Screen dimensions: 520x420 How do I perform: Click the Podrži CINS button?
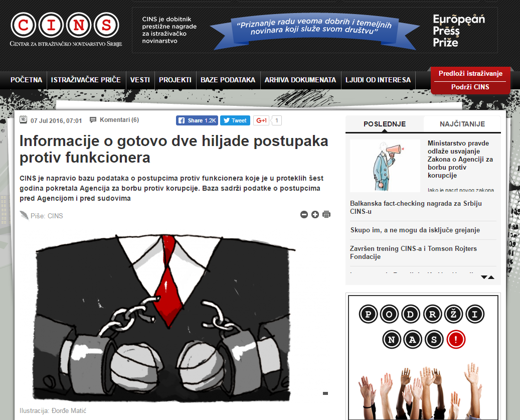470,87
